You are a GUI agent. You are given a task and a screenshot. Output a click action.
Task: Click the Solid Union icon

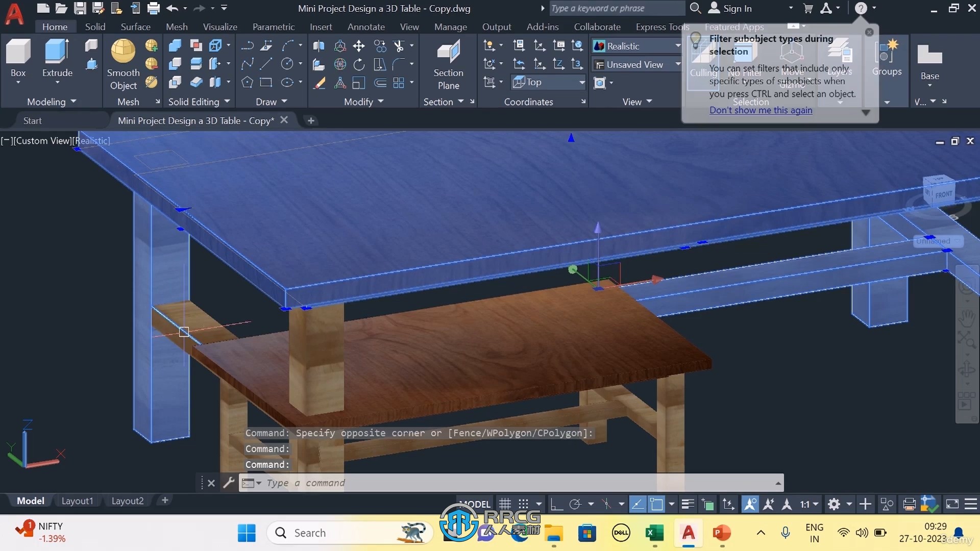[175, 45]
